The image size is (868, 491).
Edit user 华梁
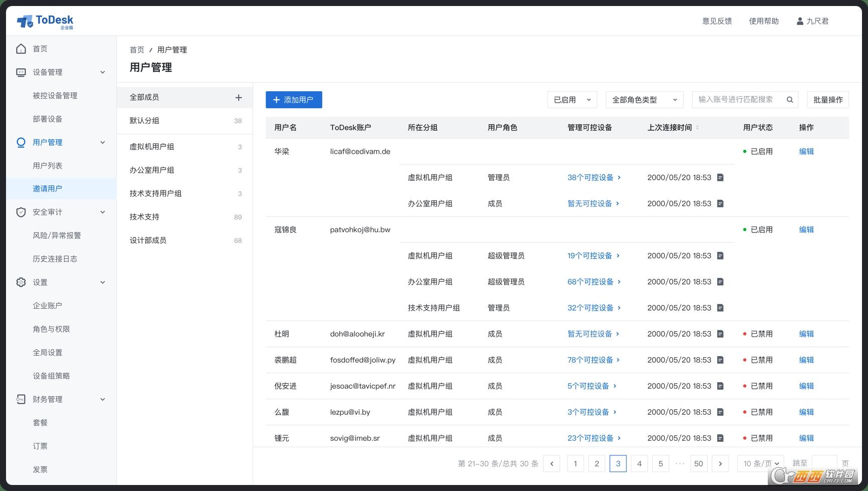pos(806,151)
